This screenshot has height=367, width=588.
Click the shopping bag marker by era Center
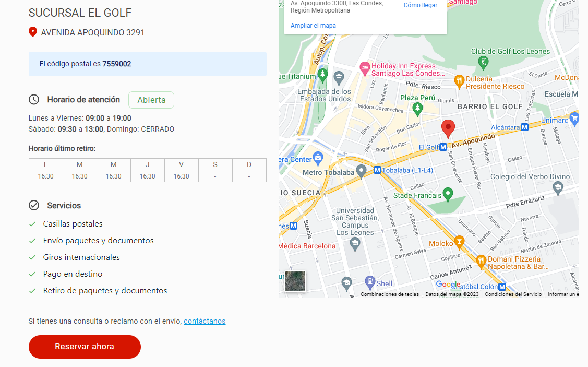[x=318, y=158]
